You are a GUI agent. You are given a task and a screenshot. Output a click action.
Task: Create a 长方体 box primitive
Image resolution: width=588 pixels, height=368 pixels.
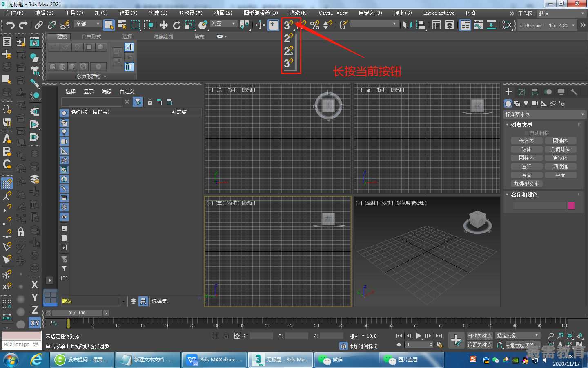[526, 141]
